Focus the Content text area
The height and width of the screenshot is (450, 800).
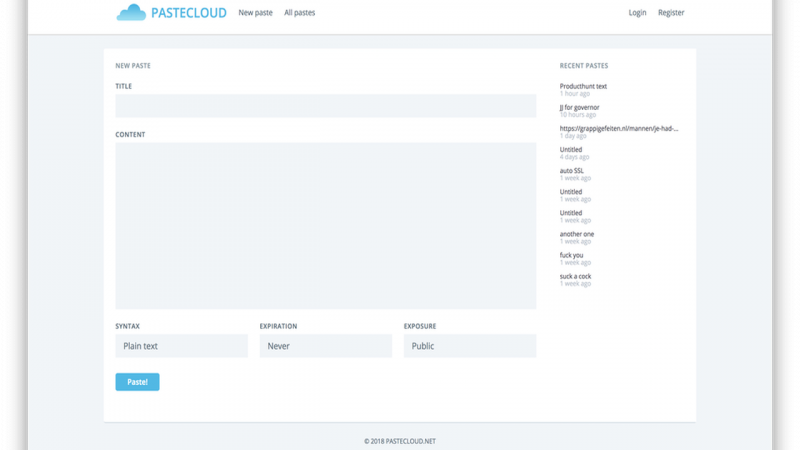326,226
